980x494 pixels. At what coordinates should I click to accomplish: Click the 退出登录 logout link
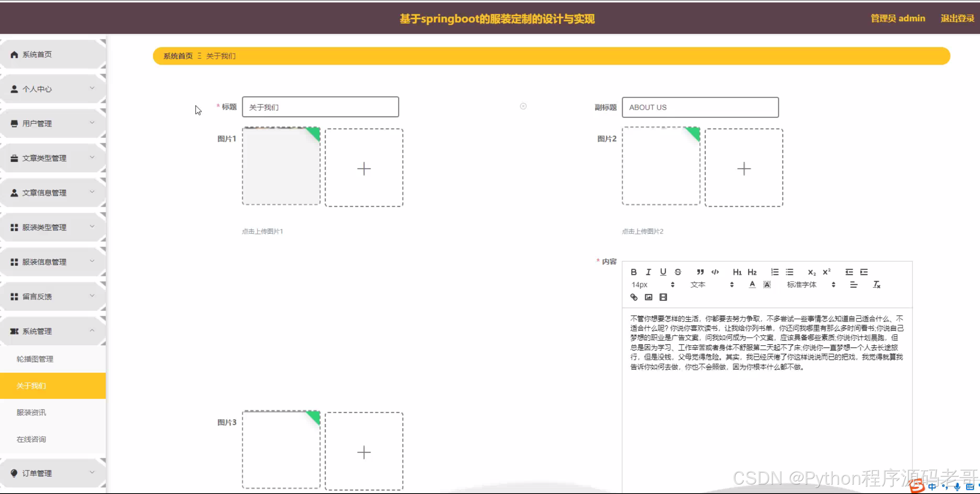pos(957,18)
